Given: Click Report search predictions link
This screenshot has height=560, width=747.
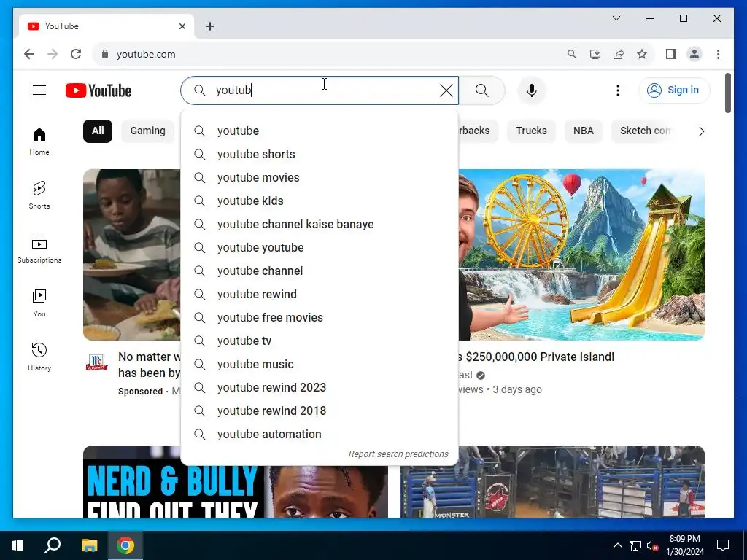Looking at the screenshot, I should [x=398, y=454].
